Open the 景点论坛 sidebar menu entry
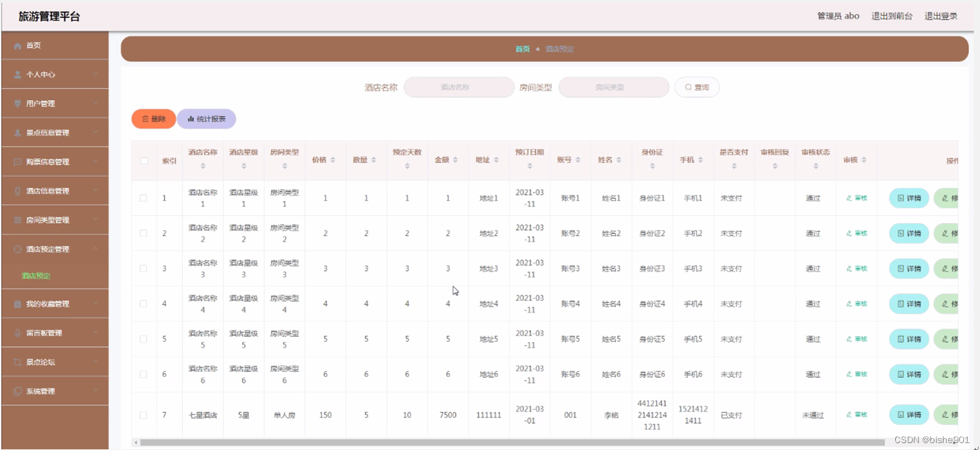Viewport: 980px width, 450px height. point(54,362)
